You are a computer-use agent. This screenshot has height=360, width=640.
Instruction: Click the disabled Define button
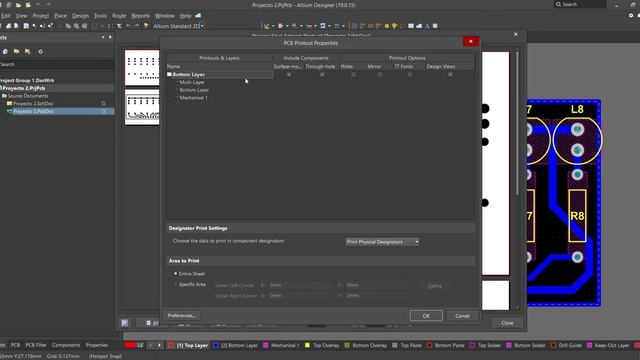(x=435, y=286)
